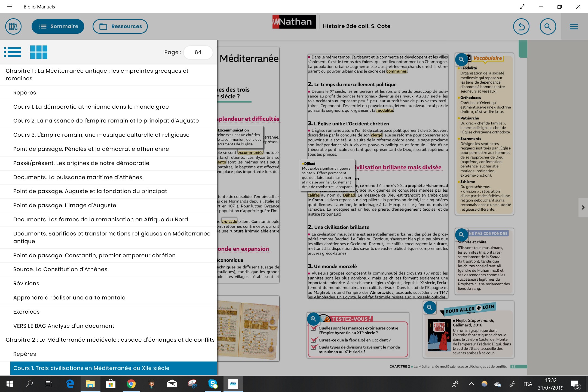Click the Sommaire button
The height and width of the screenshot is (392, 588).
click(58, 26)
